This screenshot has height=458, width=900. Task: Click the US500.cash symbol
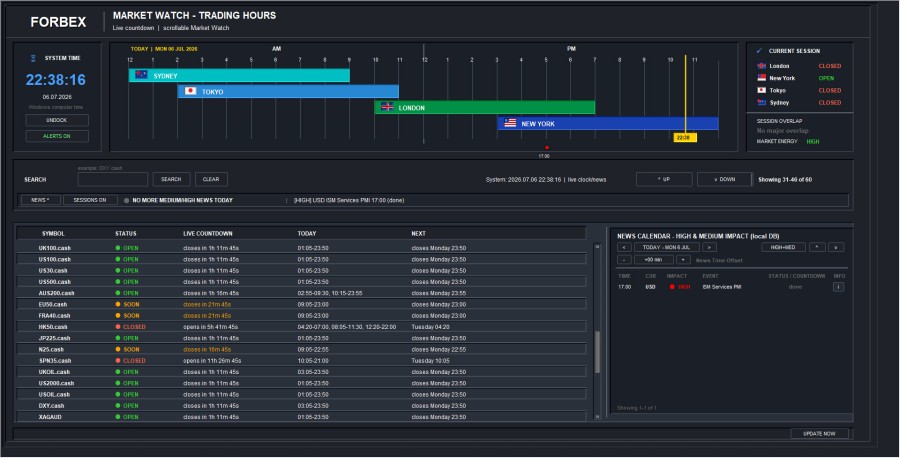click(x=55, y=282)
